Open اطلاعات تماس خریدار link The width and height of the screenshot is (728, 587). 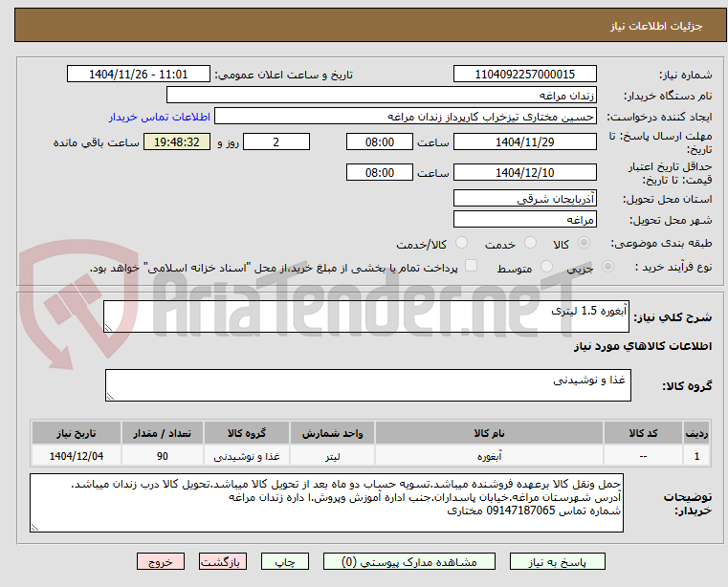160,117
